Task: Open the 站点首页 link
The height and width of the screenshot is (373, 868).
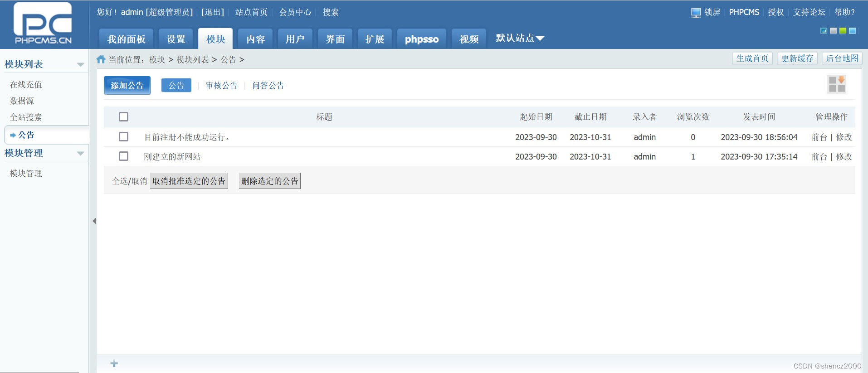Action: 251,12
